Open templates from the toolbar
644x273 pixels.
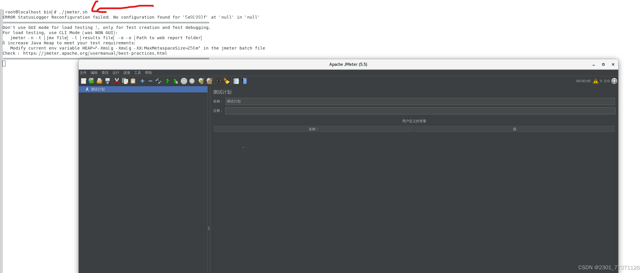click(91, 81)
